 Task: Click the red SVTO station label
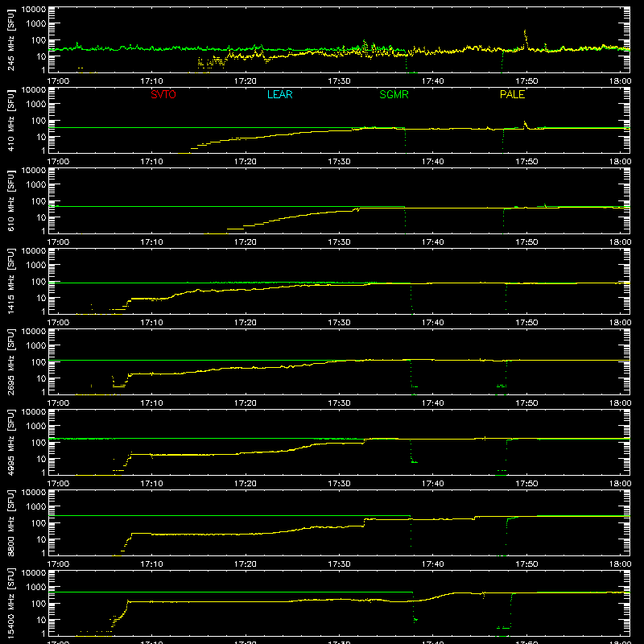(x=163, y=94)
